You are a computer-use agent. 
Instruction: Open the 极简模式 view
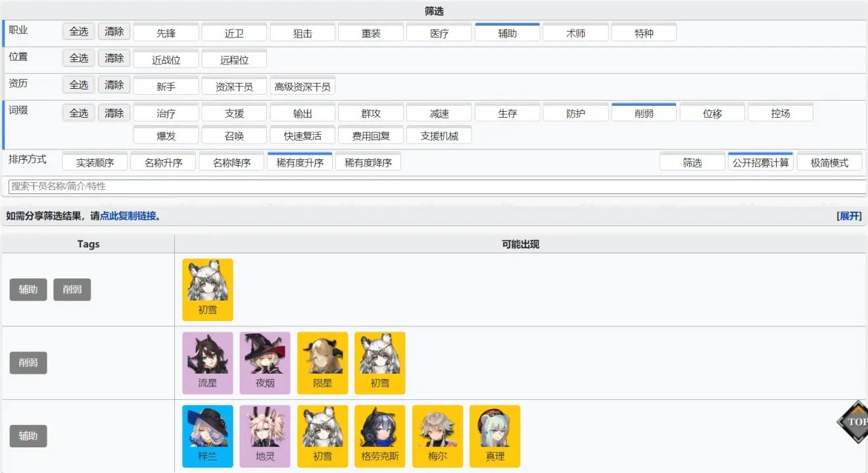pos(830,161)
